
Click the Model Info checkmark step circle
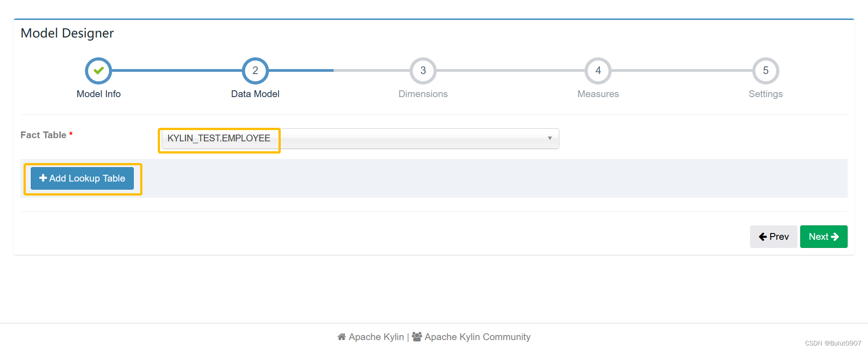tap(99, 71)
